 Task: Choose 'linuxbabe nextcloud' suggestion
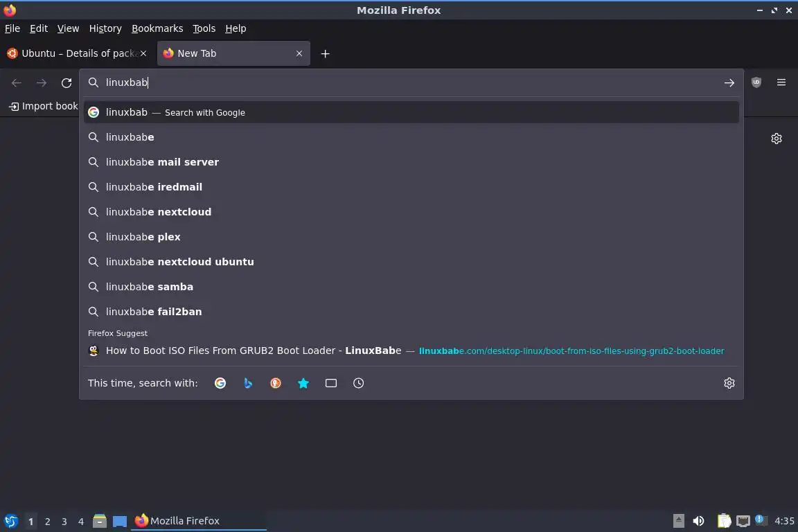(x=411, y=212)
